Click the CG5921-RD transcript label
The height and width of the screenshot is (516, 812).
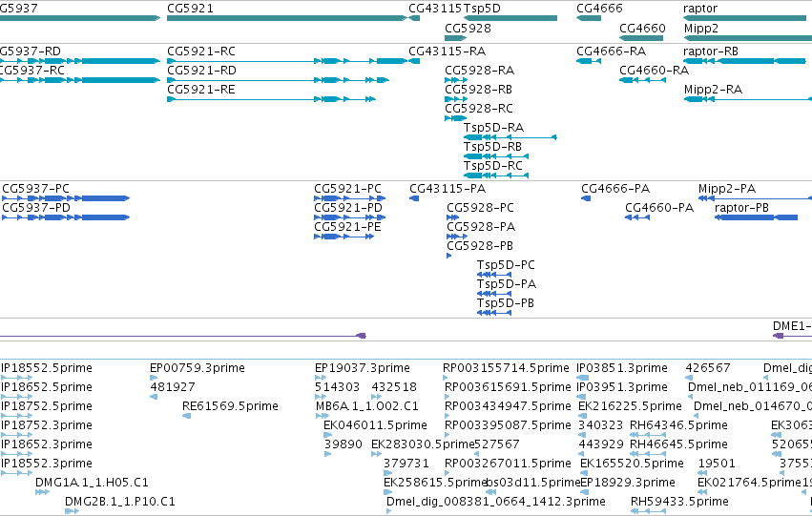(201, 70)
